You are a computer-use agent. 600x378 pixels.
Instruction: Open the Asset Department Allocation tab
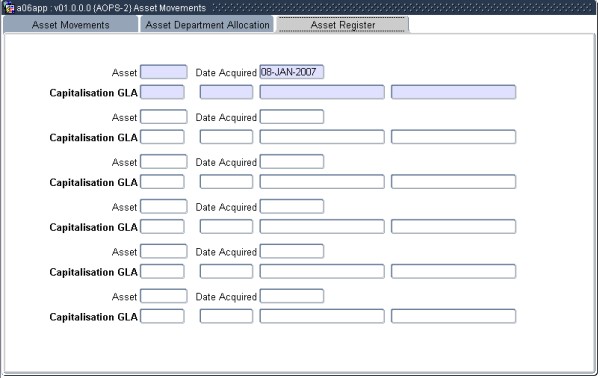(x=207, y=25)
